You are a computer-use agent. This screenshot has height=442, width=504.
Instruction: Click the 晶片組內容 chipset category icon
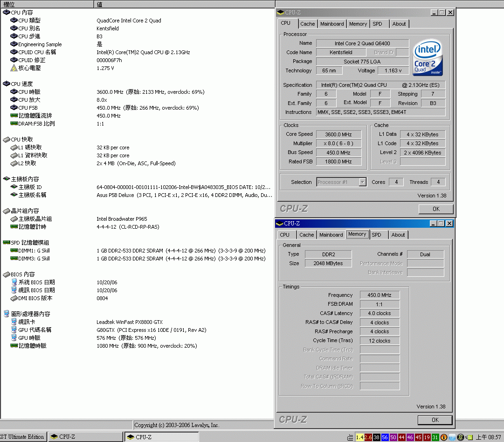tap(7, 211)
